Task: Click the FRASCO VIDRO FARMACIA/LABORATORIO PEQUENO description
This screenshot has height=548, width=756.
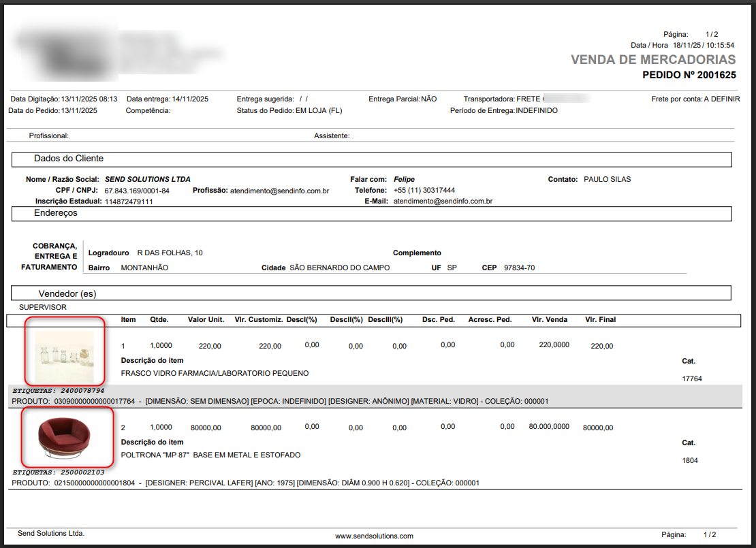Action: click(x=215, y=373)
